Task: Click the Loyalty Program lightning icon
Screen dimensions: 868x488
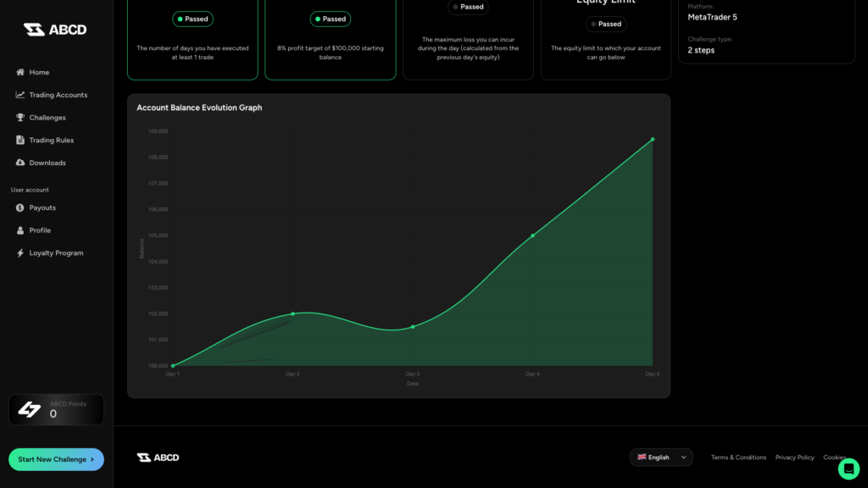Action: [19, 253]
